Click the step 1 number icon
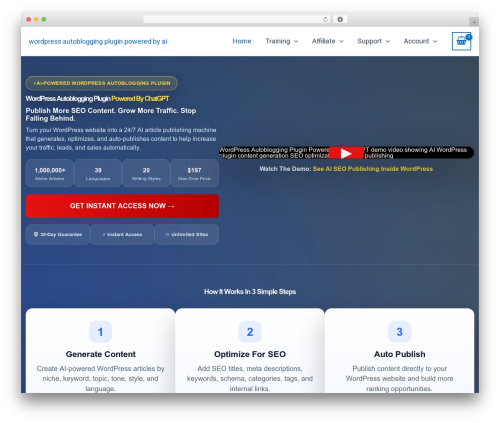Screen dimensions: 500x423 pyautogui.click(x=100, y=332)
